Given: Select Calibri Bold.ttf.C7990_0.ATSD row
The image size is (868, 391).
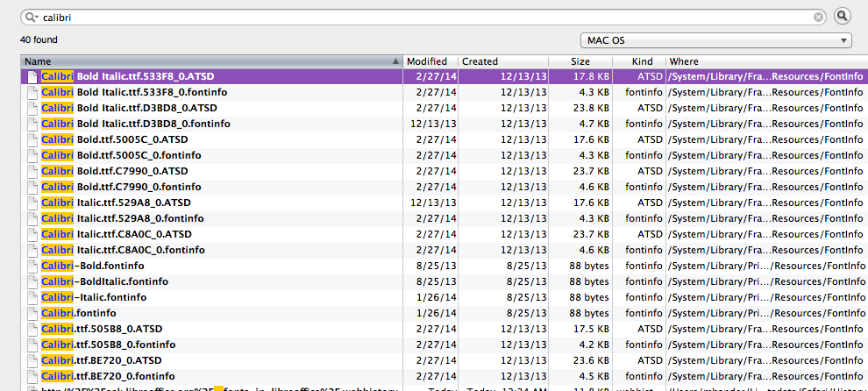Looking at the screenshot, I should click(444, 171).
